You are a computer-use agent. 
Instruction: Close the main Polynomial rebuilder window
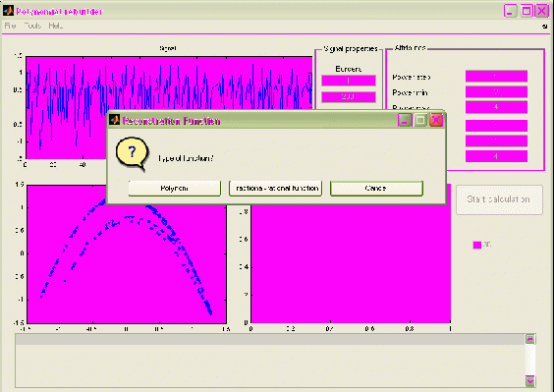[x=542, y=11]
